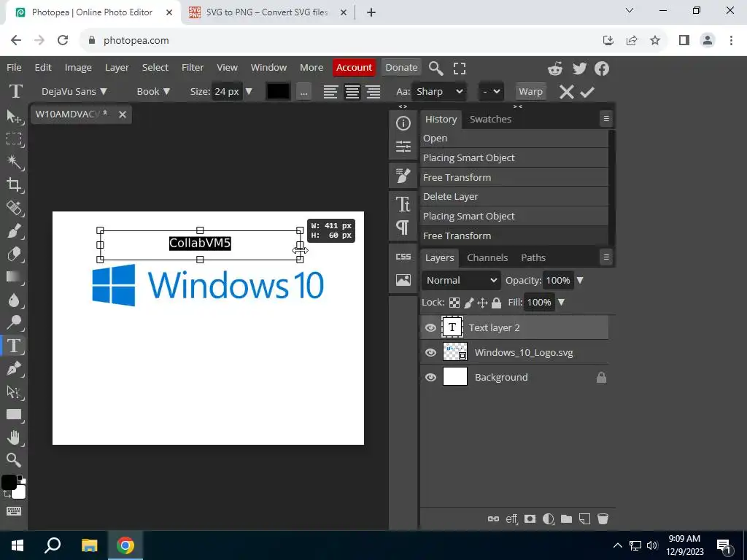The image size is (747, 560).
Task: Open more text options ellipsis button
Action: (x=303, y=91)
